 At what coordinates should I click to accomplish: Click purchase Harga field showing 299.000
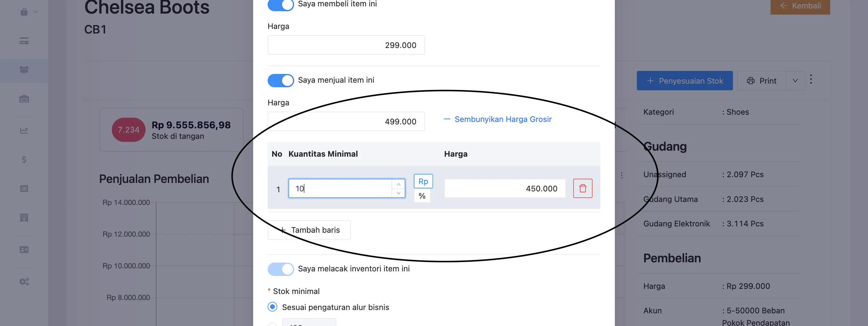pos(346,45)
